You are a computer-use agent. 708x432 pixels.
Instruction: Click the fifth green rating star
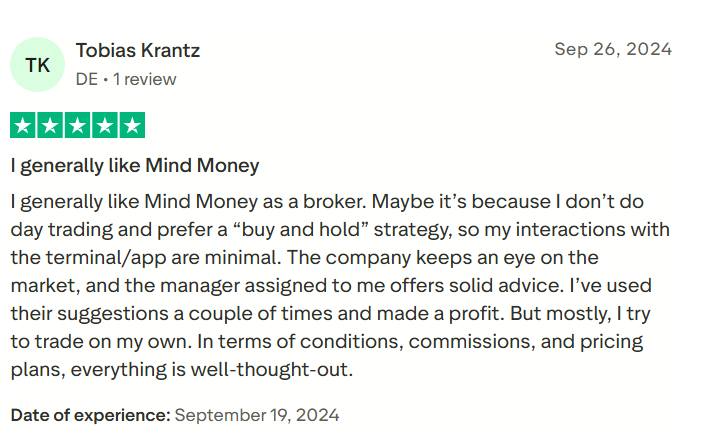131,126
